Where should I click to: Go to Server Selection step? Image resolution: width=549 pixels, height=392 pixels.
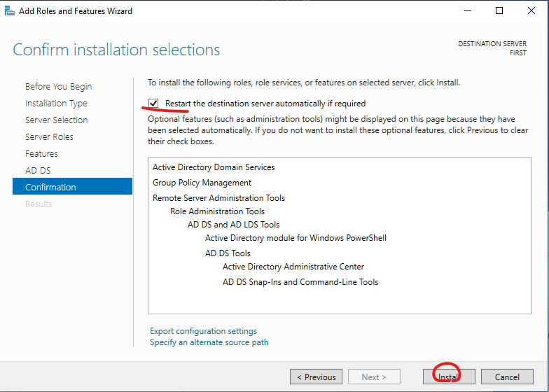[x=56, y=120]
